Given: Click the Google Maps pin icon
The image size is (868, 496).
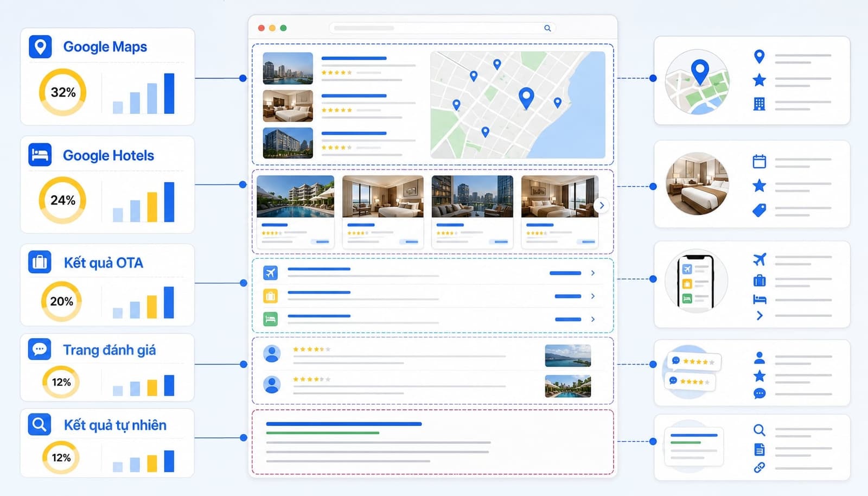Looking at the screenshot, I should point(40,47).
